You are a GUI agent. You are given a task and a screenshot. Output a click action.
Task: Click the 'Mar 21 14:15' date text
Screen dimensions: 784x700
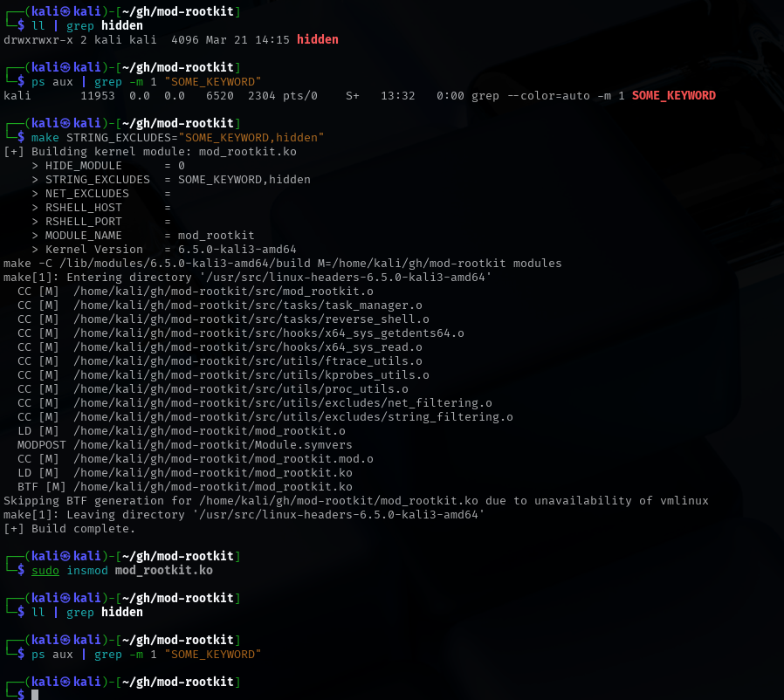247,39
